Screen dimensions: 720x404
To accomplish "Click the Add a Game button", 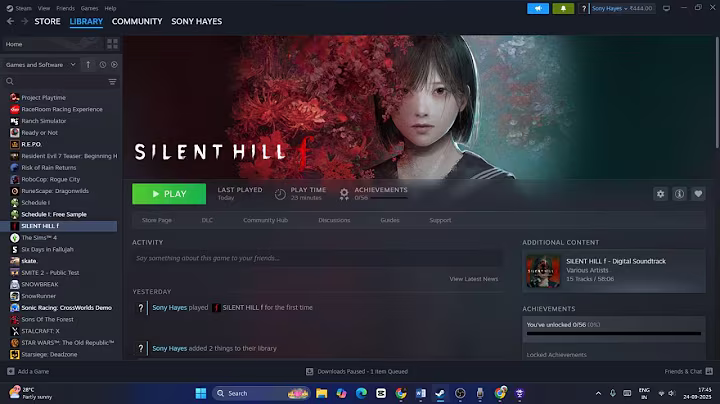I will pos(28,371).
